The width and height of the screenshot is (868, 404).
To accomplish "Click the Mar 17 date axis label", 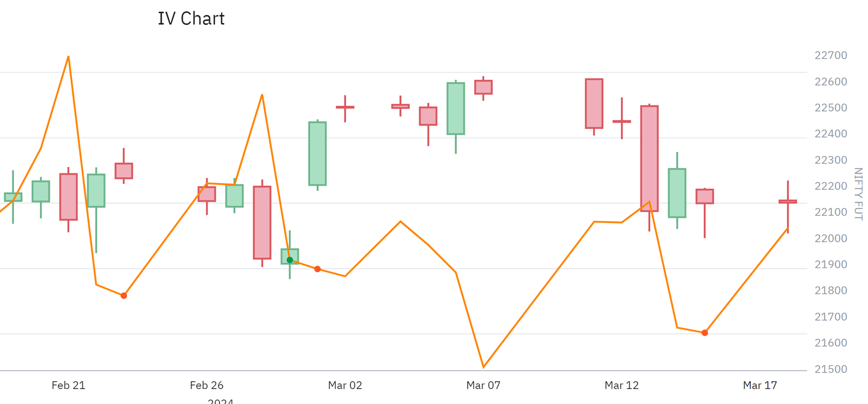I will [760, 385].
